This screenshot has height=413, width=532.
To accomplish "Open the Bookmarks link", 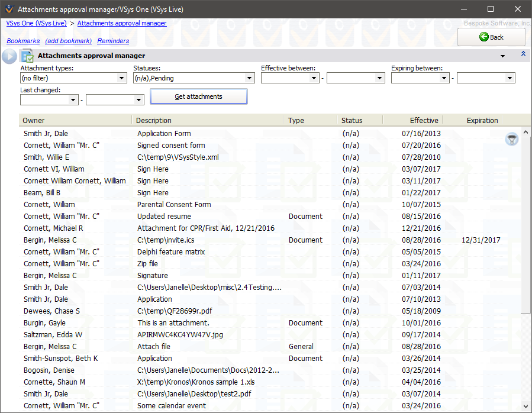I will (x=23, y=41).
